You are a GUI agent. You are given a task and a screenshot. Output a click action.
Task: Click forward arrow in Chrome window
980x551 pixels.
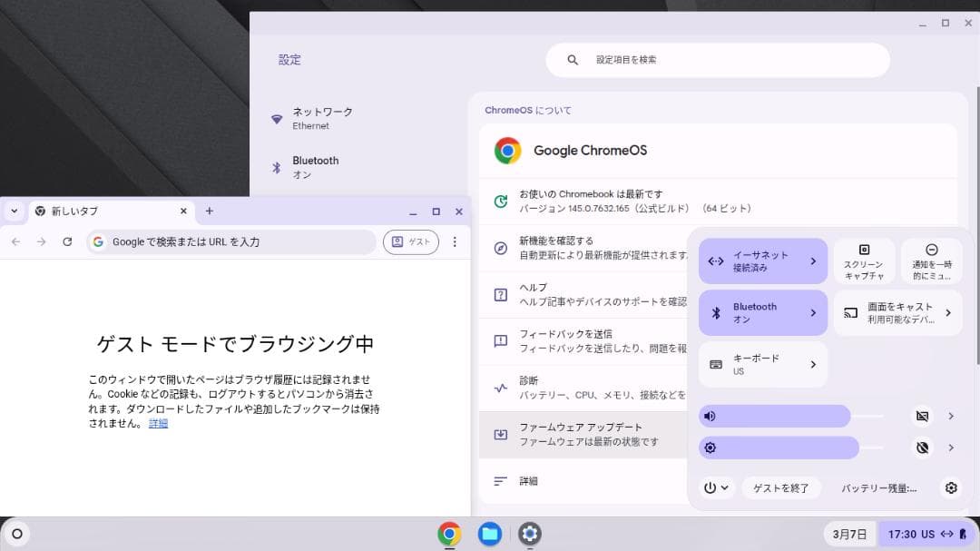click(x=41, y=242)
